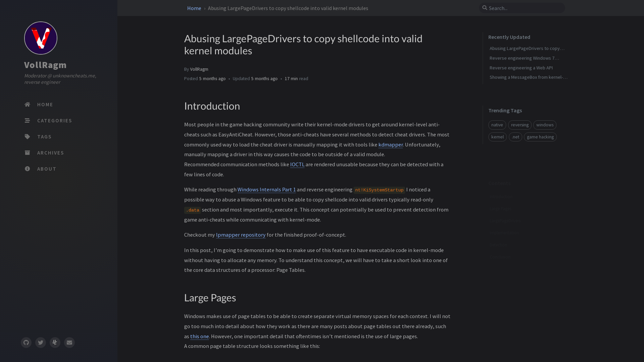644x362 pixels.
Task: Click the posted '5 months ago' timestamp
Action: pyautogui.click(x=212, y=78)
